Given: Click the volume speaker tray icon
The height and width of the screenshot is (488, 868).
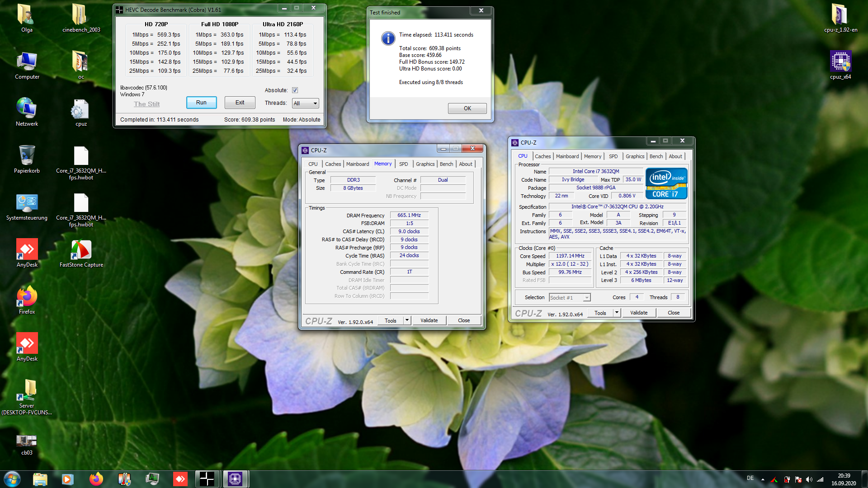Looking at the screenshot, I should point(809,479).
